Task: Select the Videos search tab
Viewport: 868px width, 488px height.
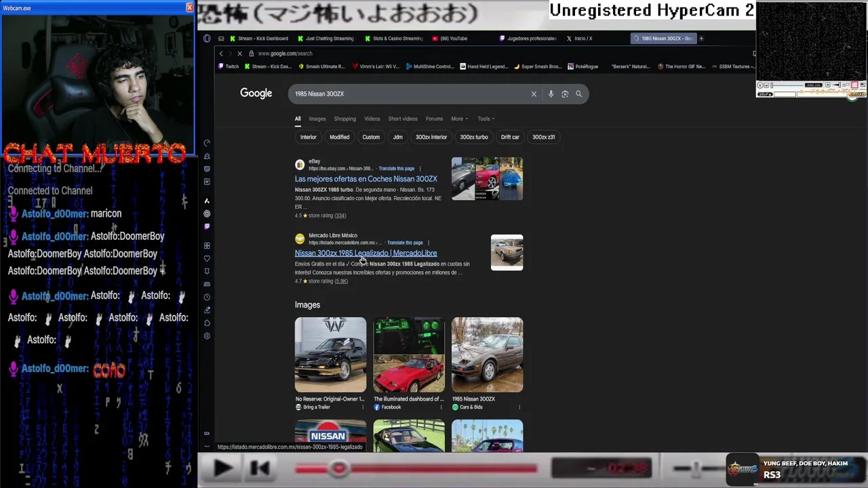Action: tap(372, 119)
